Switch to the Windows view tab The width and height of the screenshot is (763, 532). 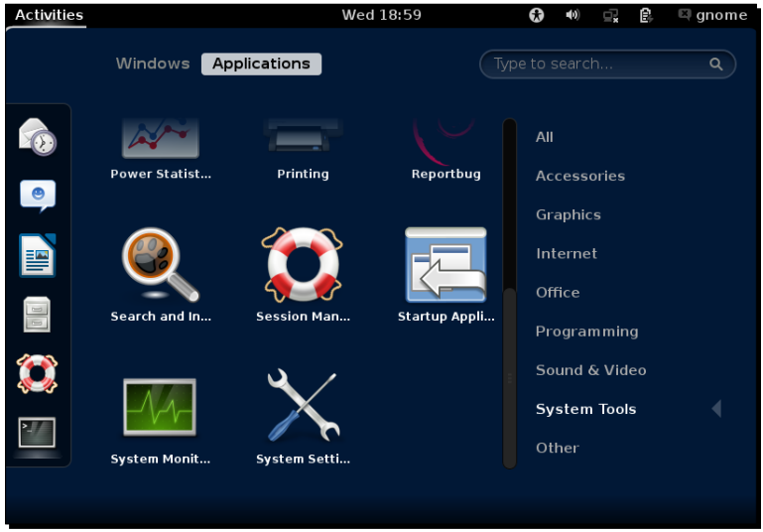point(153,64)
